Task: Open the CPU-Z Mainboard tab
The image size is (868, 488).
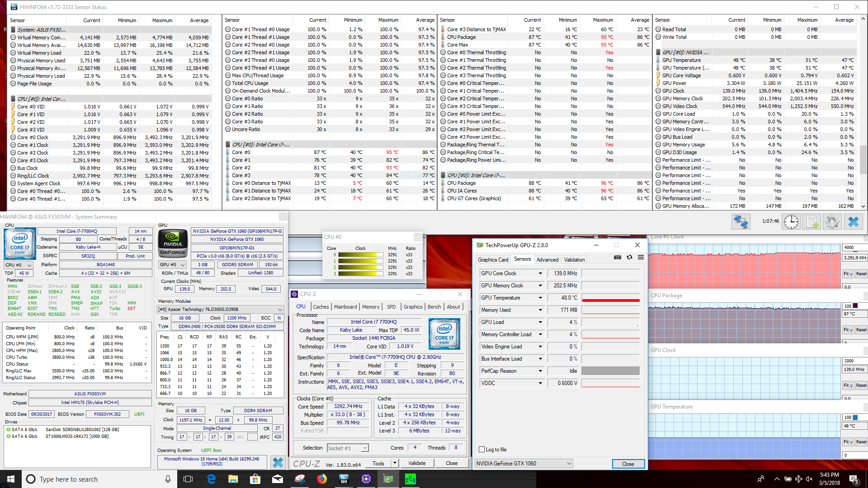Action: 345,307
